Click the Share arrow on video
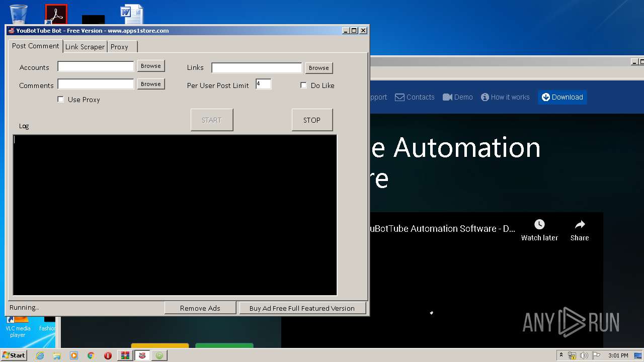This screenshot has width=644, height=362. (x=580, y=224)
